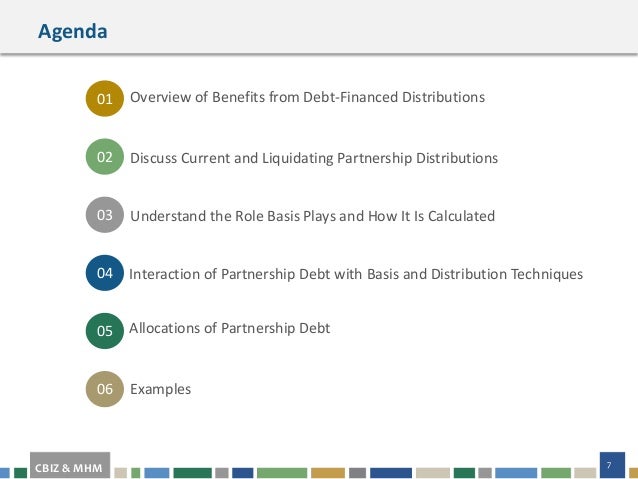Click the long dark blue footer block
Image resolution: width=638 pixels, height=479 pixels.
[391, 473]
